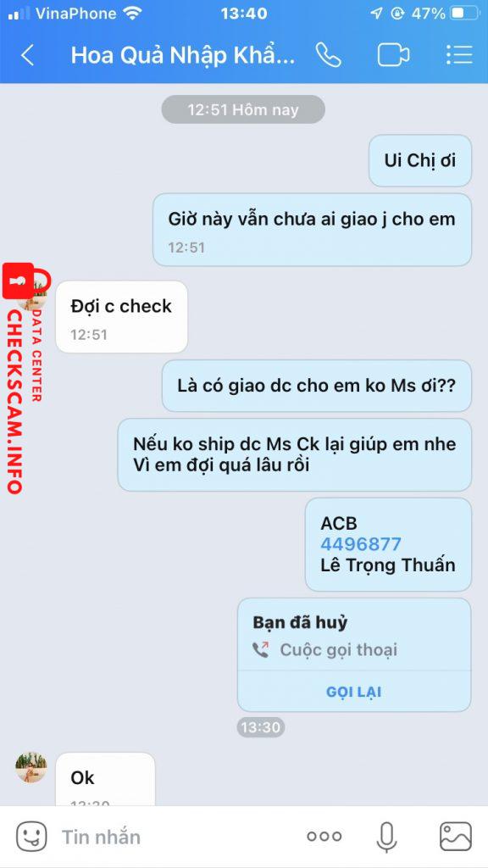Open the Hoa Quả Nhập Khẩu chat title
488x868 pixels.
[x=183, y=55]
